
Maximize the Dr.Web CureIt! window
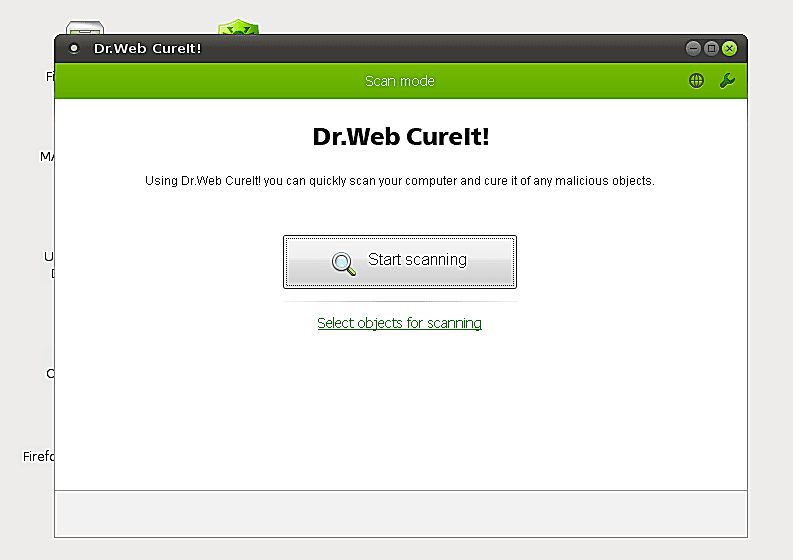pos(711,48)
